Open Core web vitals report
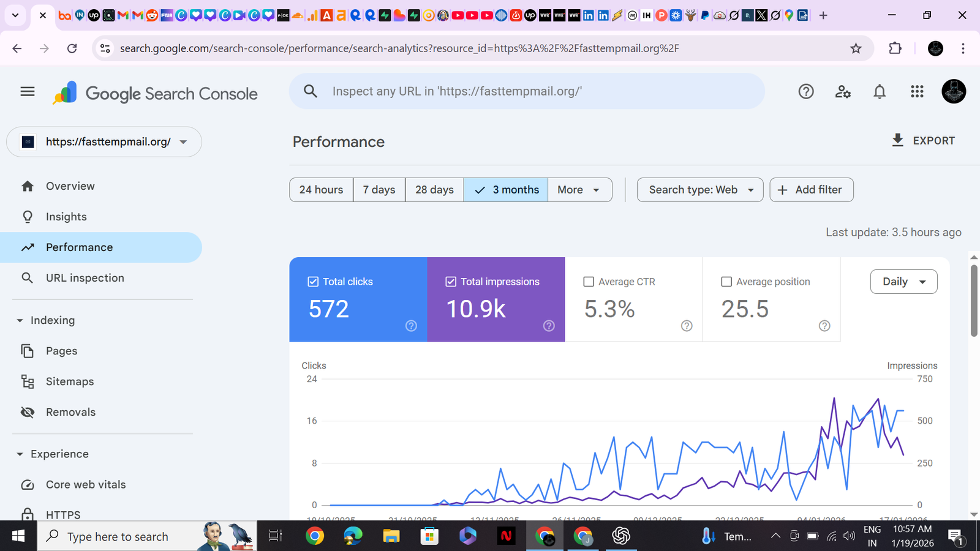 click(x=86, y=484)
